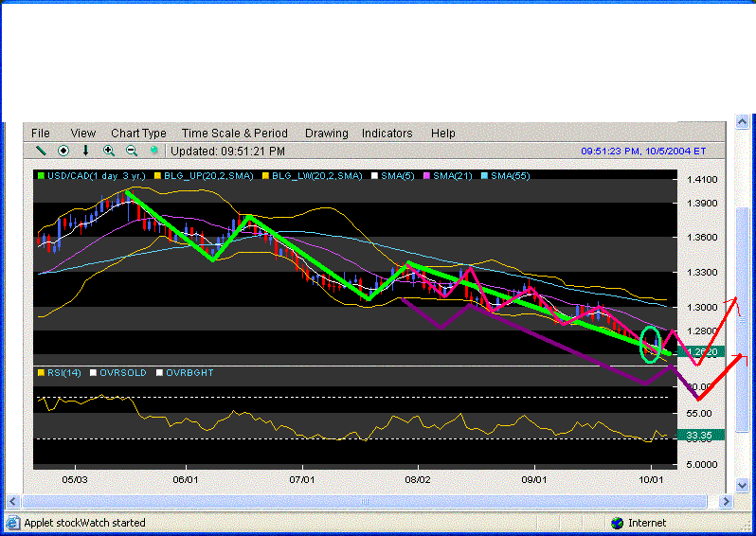Open the File menu
Viewport: 756px width, 536px height.
coord(41,134)
